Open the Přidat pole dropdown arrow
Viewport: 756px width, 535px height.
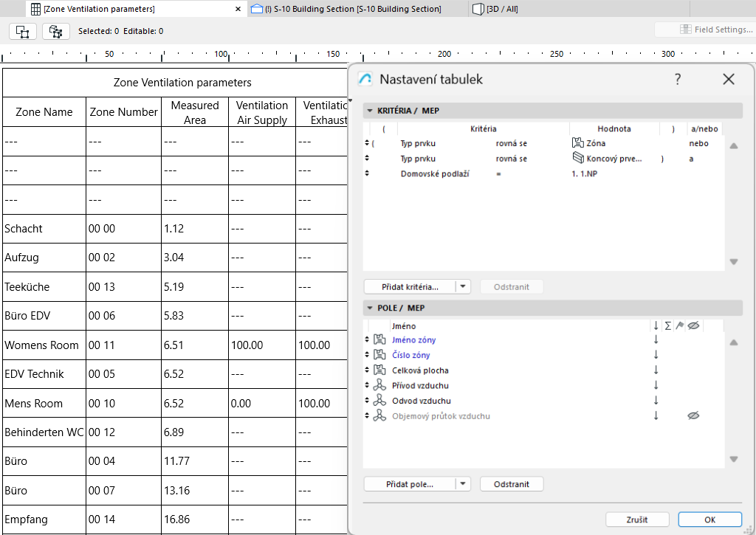[x=463, y=483]
